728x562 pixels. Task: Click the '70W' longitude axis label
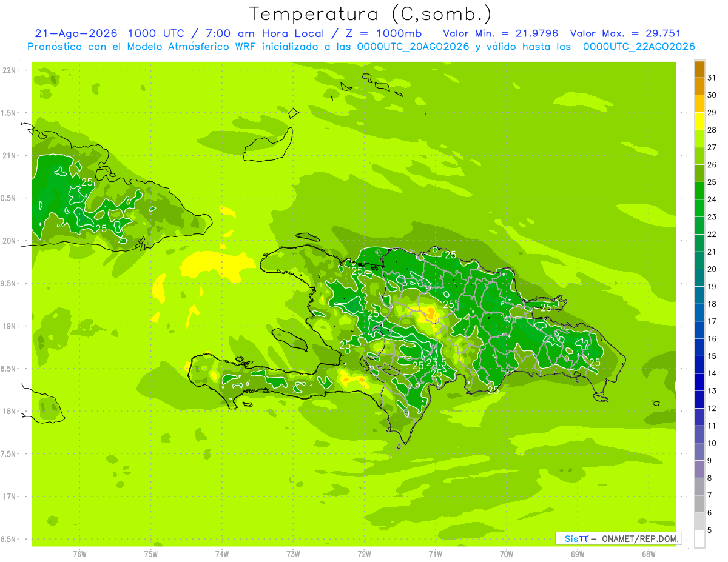(x=507, y=554)
